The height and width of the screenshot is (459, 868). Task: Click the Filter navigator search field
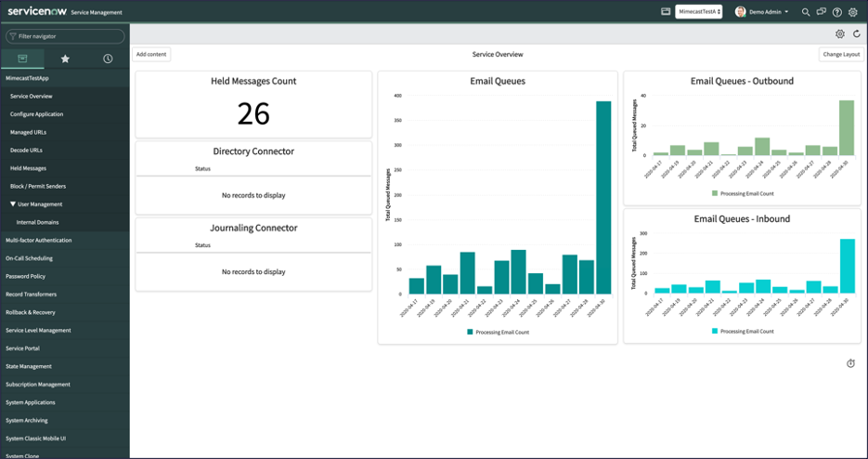point(65,36)
